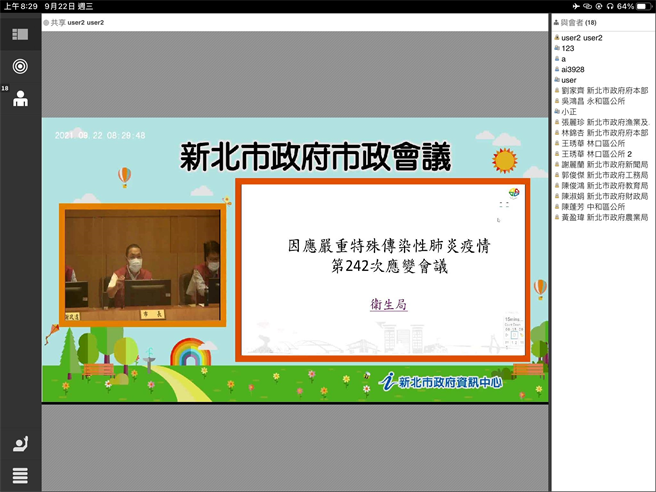Image resolution: width=656 pixels, height=492 pixels.
Task: Select attendee 123 from participant list
Action: coord(567,48)
